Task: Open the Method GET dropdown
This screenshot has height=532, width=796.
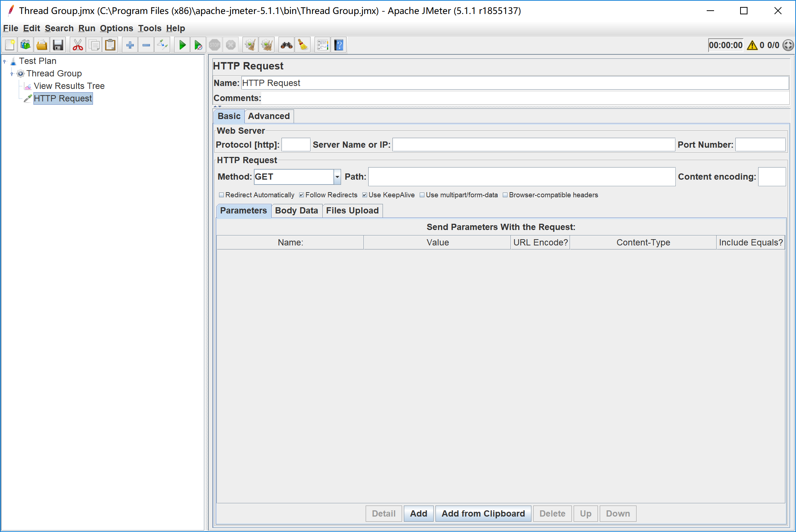Action: 337,177
